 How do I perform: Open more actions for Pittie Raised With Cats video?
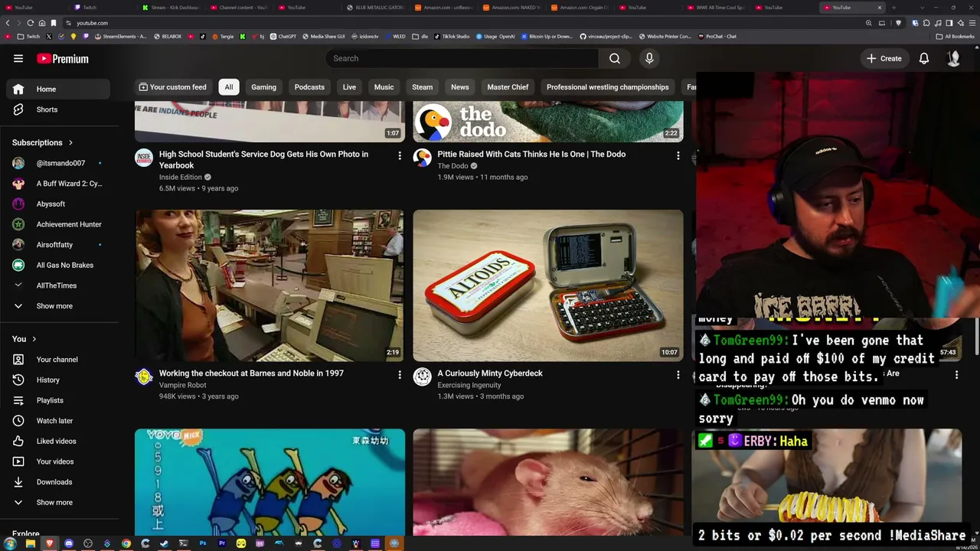(x=678, y=155)
